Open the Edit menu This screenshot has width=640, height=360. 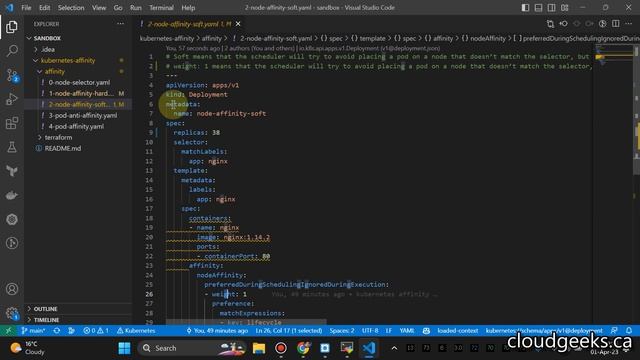click(x=44, y=8)
